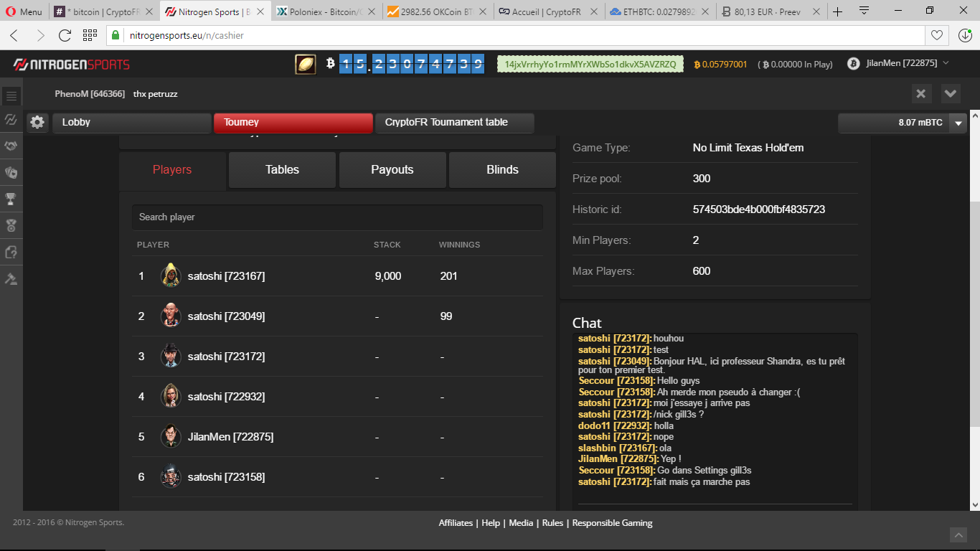Image resolution: width=980 pixels, height=551 pixels.
Task: Open the Opera tab menu icon
Action: 864,10
